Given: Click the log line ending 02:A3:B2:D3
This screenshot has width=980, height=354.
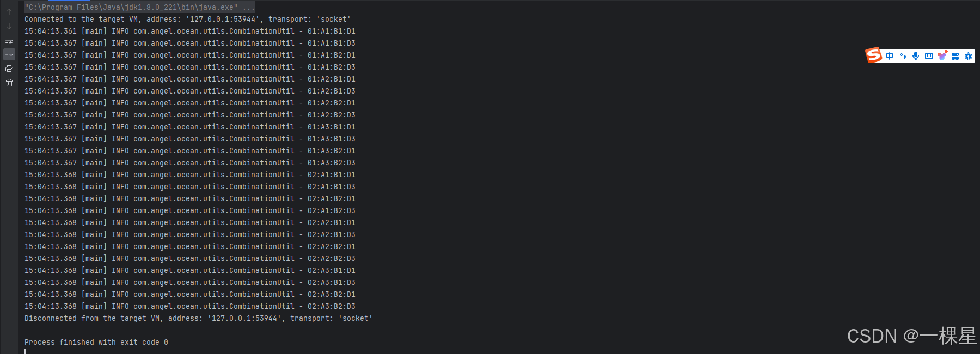Looking at the screenshot, I should (x=190, y=307).
